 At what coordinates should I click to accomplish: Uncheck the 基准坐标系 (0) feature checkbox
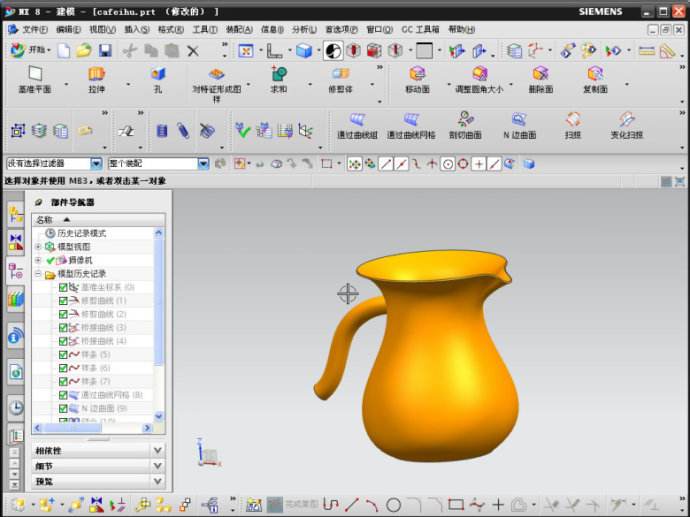pyautogui.click(x=63, y=287)
